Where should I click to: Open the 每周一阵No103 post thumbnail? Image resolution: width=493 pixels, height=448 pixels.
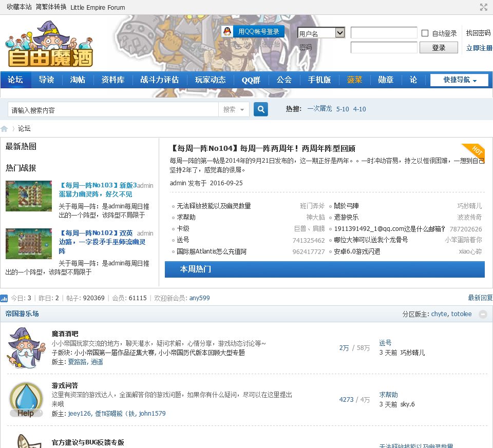coord(29,196)
